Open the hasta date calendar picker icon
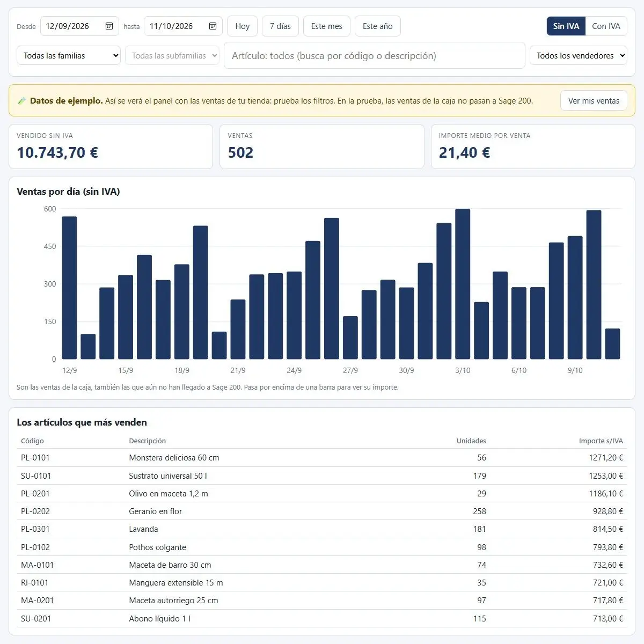The image size is (644, 644). [x=213, y=26]
